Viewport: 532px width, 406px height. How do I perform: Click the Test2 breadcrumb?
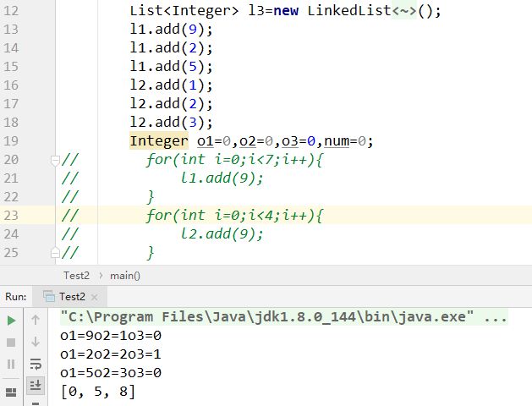(77, 276)
